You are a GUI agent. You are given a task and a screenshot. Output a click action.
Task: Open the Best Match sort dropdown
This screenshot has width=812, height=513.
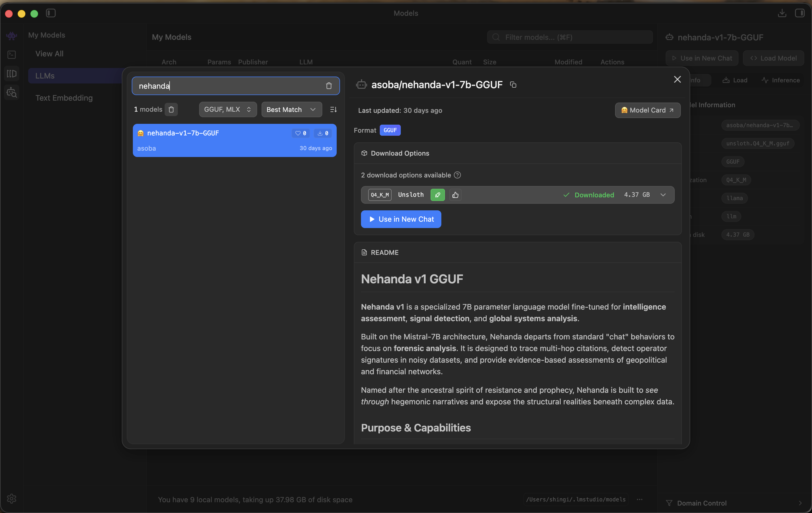click(x=291, y=109)
